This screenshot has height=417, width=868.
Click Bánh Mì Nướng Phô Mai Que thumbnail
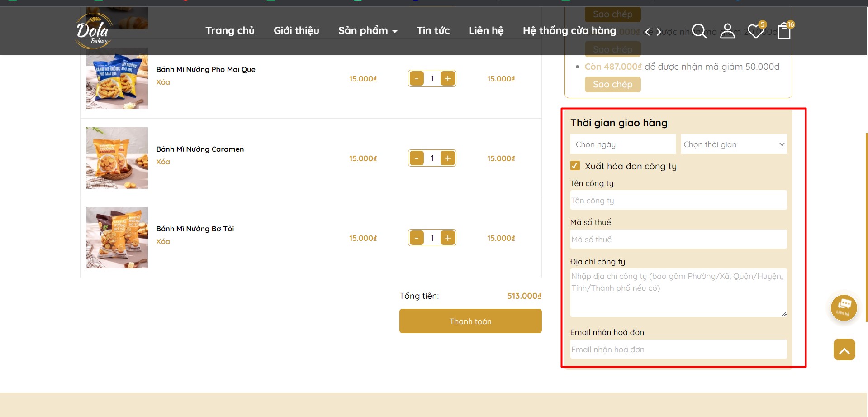coord(117,78)
